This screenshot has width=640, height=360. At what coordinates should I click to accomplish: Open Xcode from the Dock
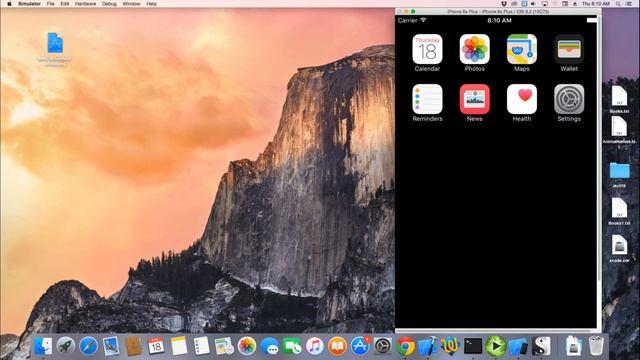(427, 346)
